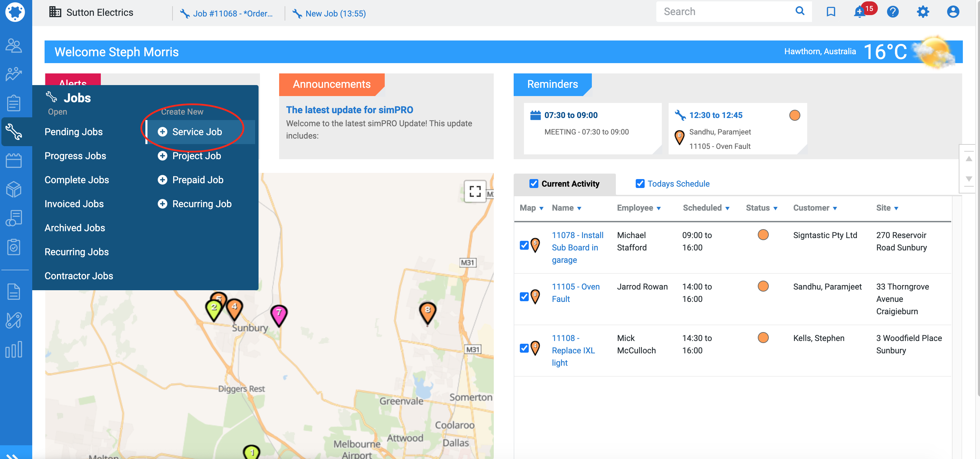980x459 pixels.
Task: Click the Reports bar chart sidebar icon
Action: pyautogui.click(x=14, y=349)
